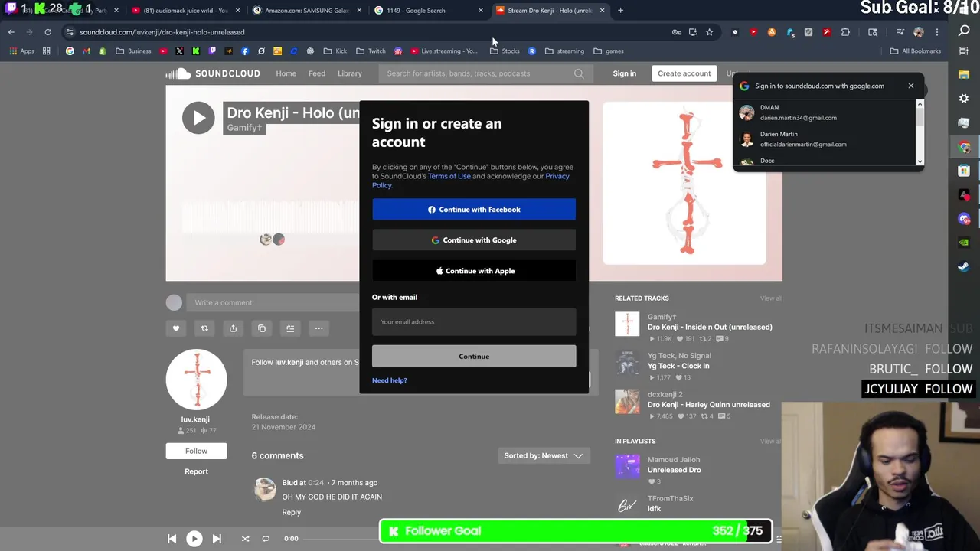
Task: Follow luv.kenji with the Follow button
Action: click(x=196, y=452)
